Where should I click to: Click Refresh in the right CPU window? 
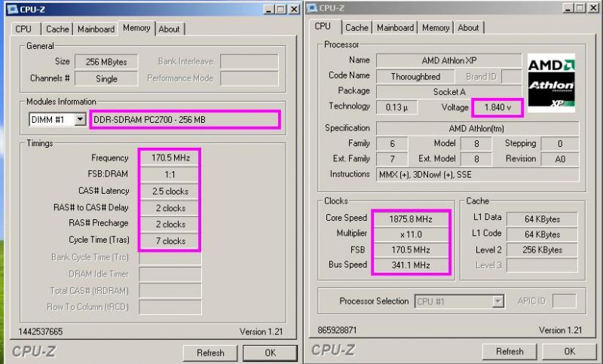510,351
